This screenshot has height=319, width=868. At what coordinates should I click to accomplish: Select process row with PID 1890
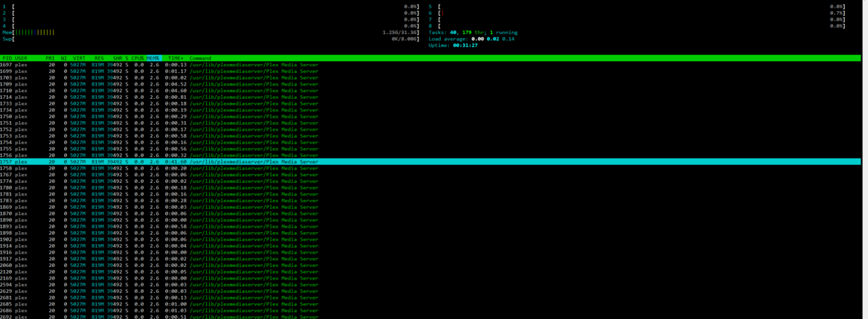pyautogui.click(x=431, y=220)
